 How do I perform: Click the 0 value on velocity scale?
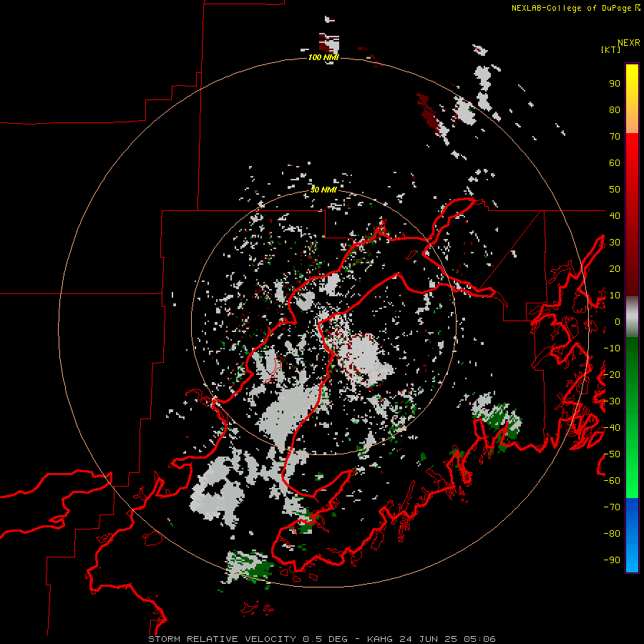point(618,321)
